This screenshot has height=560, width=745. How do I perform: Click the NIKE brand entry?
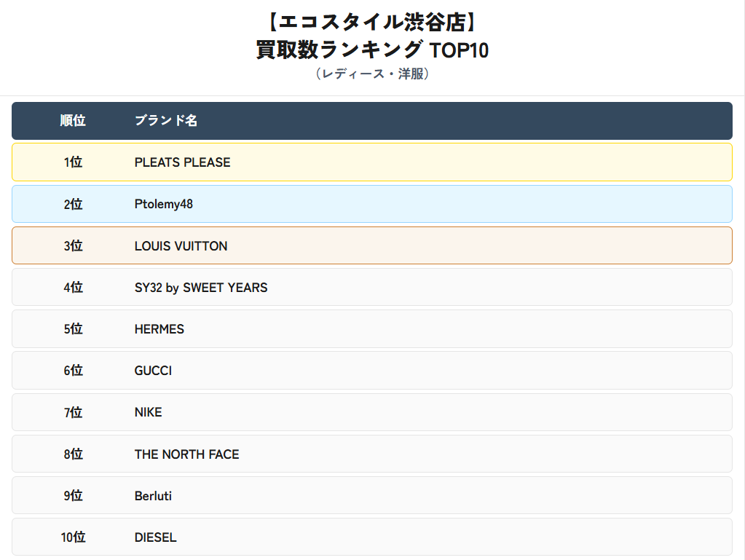(x=149, y=412)
